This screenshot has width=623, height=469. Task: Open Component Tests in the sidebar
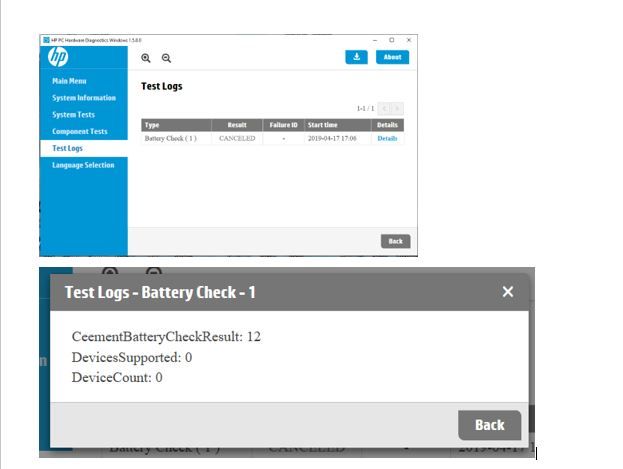pos(79,131)
